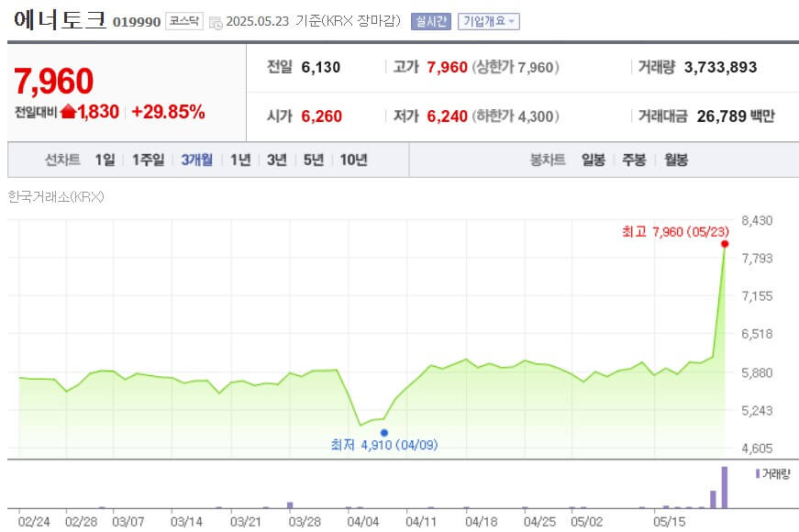
Task: Click the current price 7,960
Action: (53, 81)
